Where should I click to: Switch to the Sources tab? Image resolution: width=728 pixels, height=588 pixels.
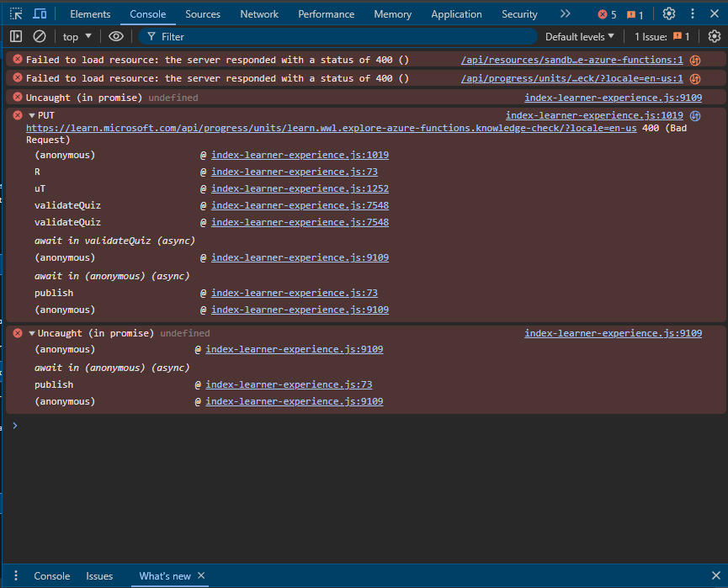pyautogui.click(x=203, y=14)
